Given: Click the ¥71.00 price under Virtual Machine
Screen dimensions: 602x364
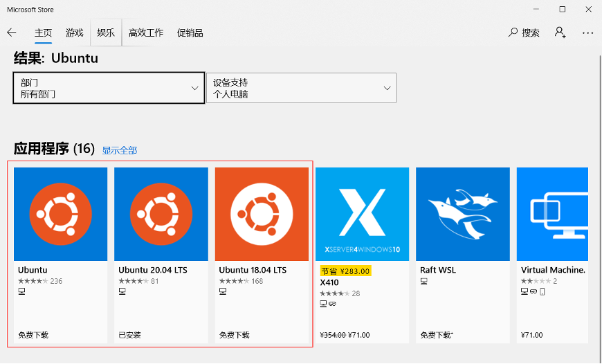Looking at the screenshot, I should [531, 335].
